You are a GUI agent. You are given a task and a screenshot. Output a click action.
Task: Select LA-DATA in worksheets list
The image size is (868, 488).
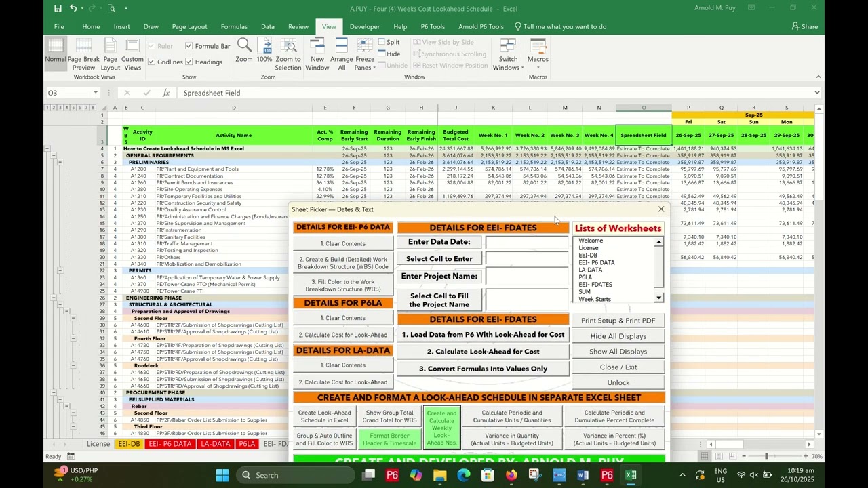pyautogui.click(x=590, y=270)
